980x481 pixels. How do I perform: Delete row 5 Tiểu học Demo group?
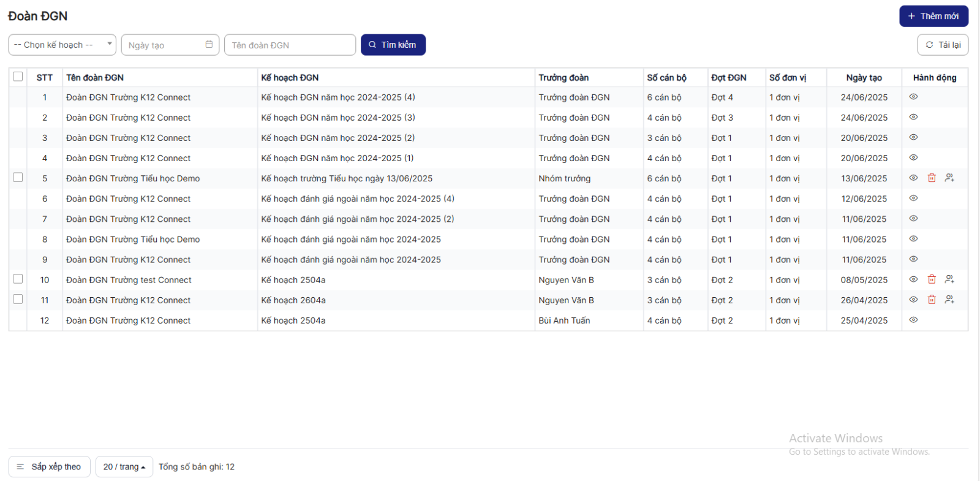click(x=932, y=178)
